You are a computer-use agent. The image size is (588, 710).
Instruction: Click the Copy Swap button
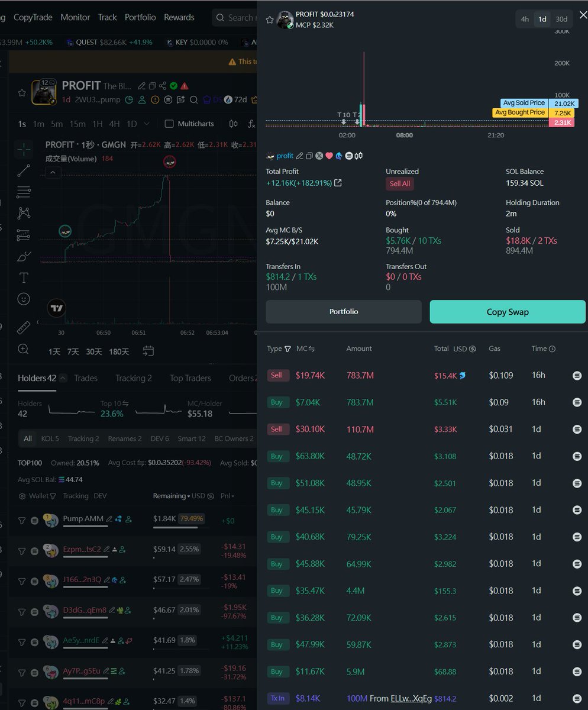pyautogui.click(x=508, y=312)
